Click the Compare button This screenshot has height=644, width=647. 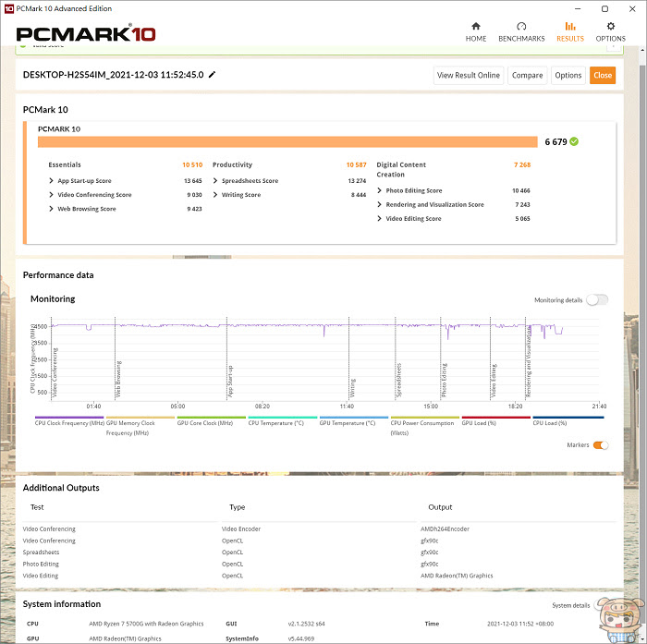click(x=527, y=76)
